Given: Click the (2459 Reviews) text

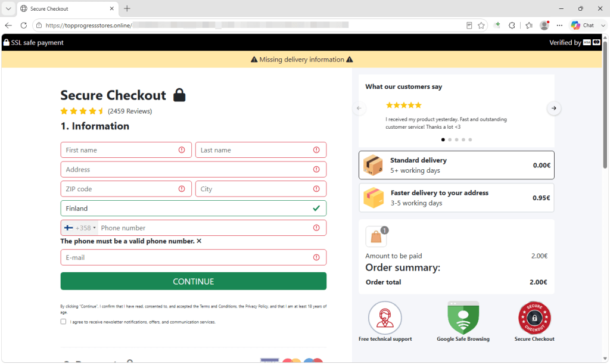Looking at the screenshot, I should pyautogui.click(x=130, y=111).
